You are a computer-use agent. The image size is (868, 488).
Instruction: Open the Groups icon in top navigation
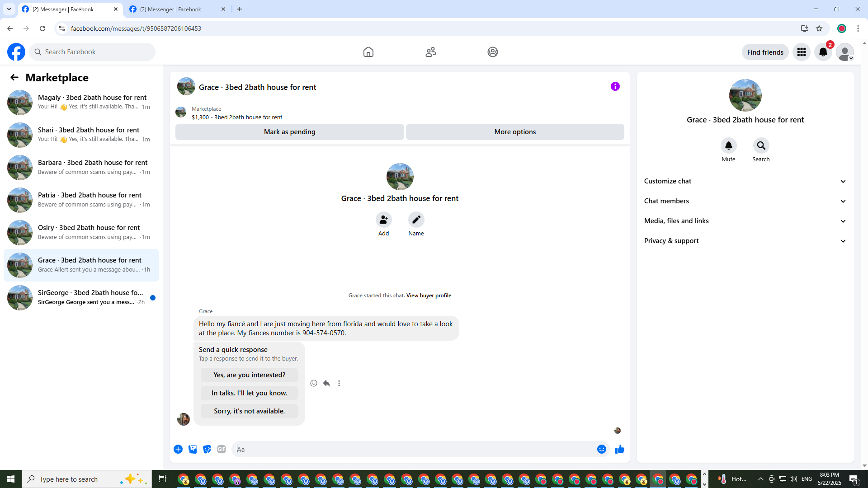493,52
